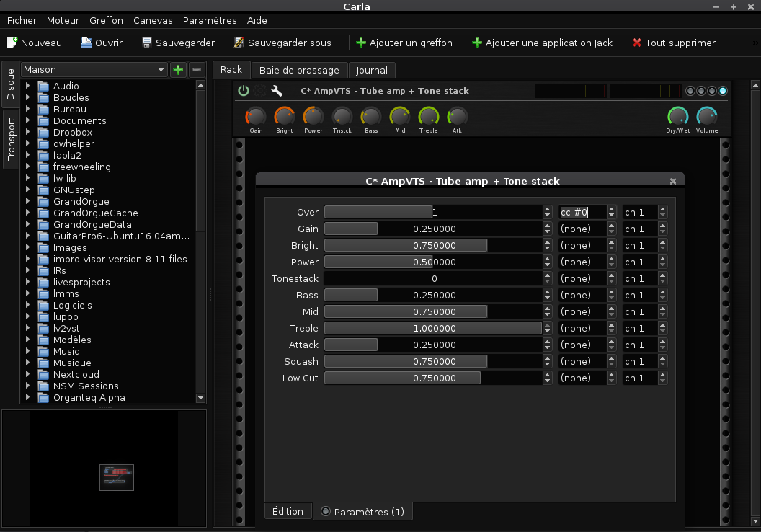Expand the Audio folder
The height and width of the screenshot is (532, 761).
click(x=27, y=86)
